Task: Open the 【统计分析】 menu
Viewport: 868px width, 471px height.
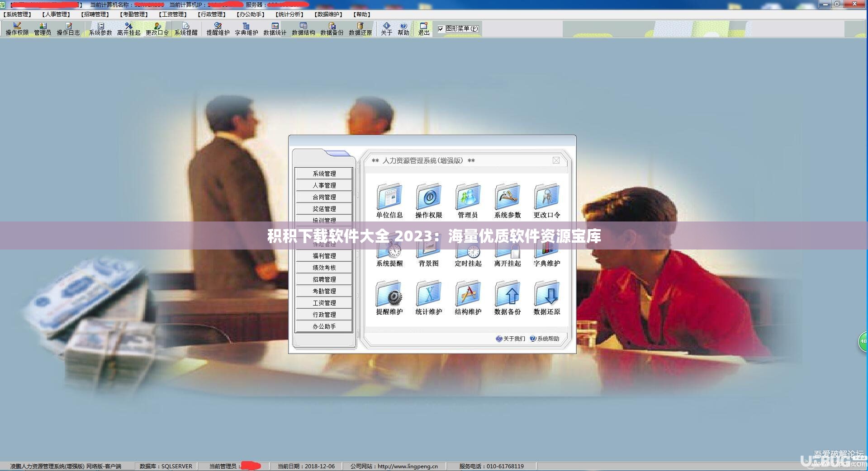Action: pyautogui.click(x=290, y=14)
